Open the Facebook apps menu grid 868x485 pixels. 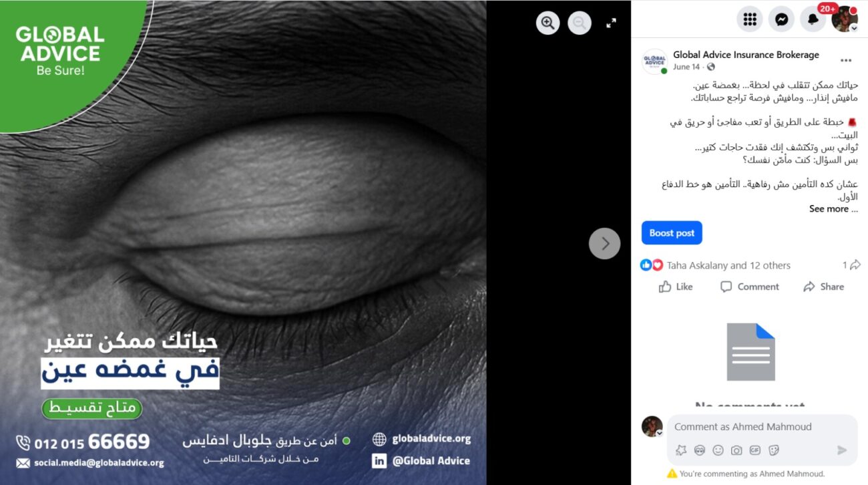[750, 19]
